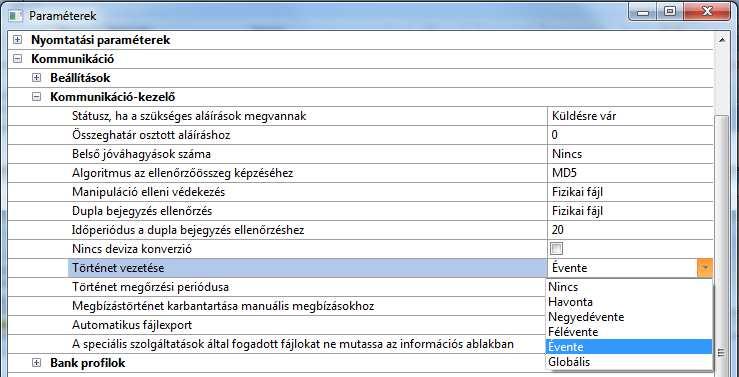The height and width of the screenshot is (377, 739).
Task: Click the Időperiódus value 20
Action: (x=630, y=230)
